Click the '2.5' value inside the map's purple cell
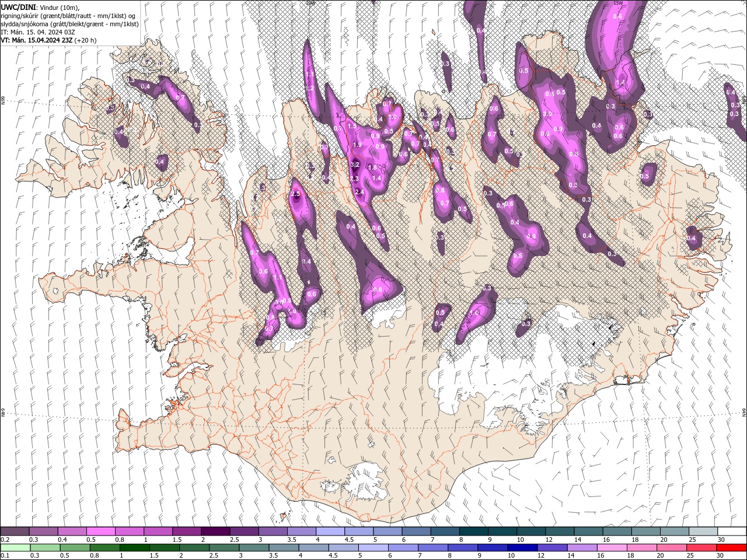Viewport: 747px width, 560px height. (x=295, y=194)
